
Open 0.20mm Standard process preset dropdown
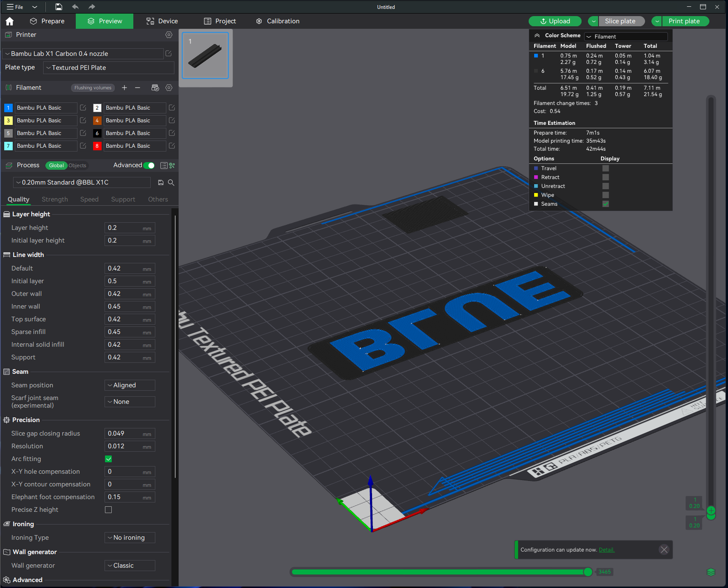tap(82, 182)
